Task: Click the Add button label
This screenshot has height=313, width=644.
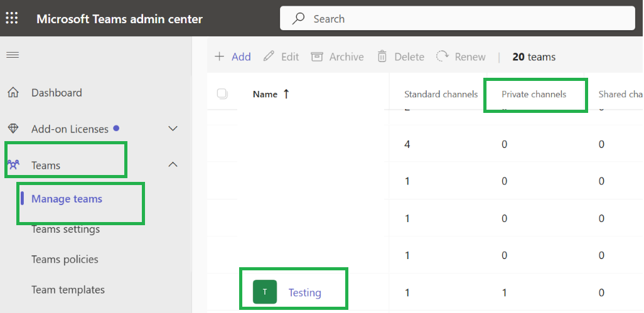Action: 241,56
